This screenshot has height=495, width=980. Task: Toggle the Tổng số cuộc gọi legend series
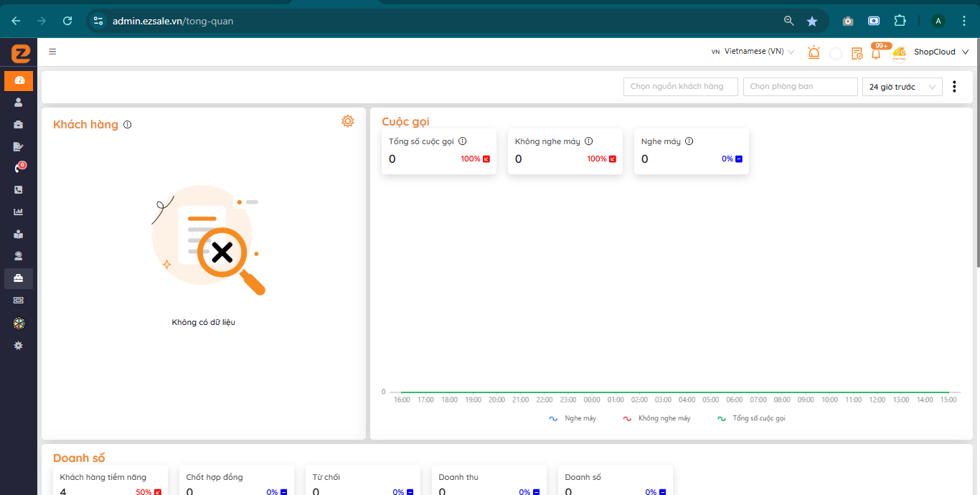click(751, 418)
